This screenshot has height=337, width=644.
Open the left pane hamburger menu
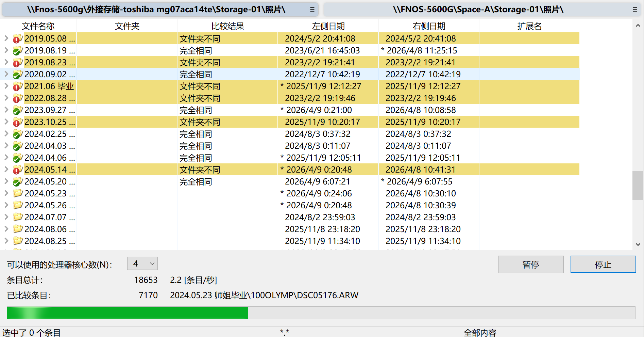[312, 10]
